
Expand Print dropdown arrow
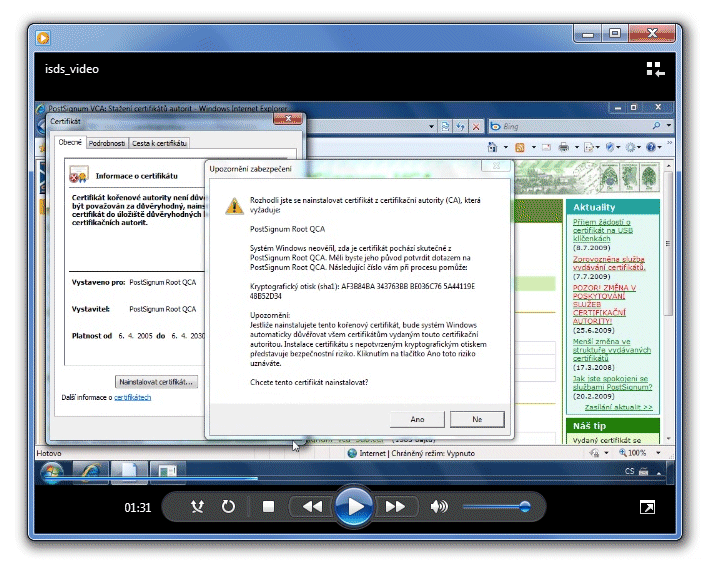[x=577, y=147]
